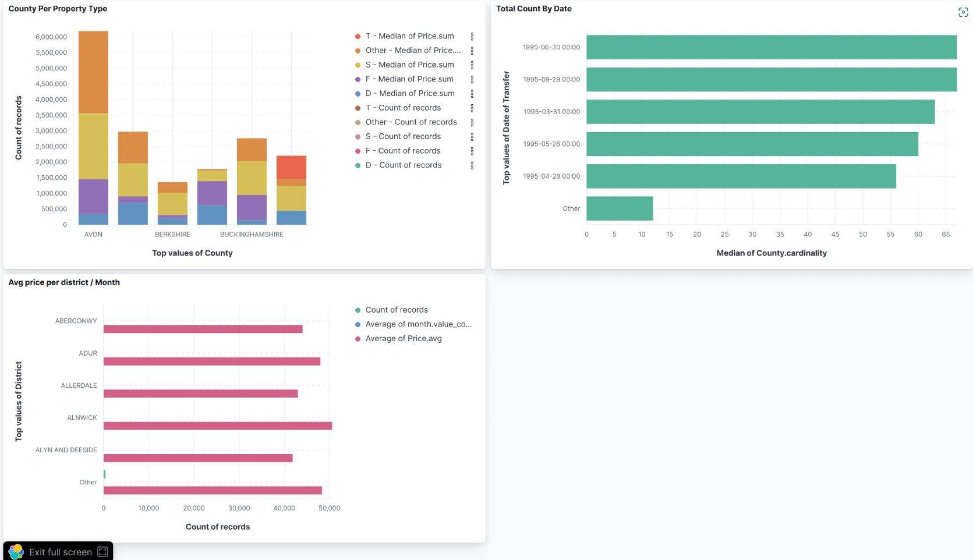Viewport: 973px width, 560px height.
Task: Open options for F - Median of Price.sum
Action: [472, 79]
